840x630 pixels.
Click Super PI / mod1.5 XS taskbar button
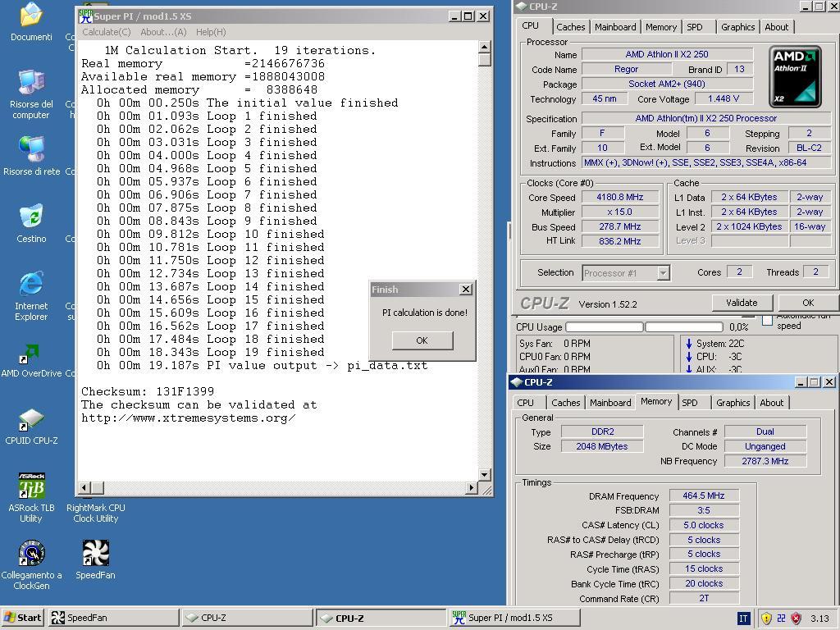pyautogui.click(x=515, y=618)
